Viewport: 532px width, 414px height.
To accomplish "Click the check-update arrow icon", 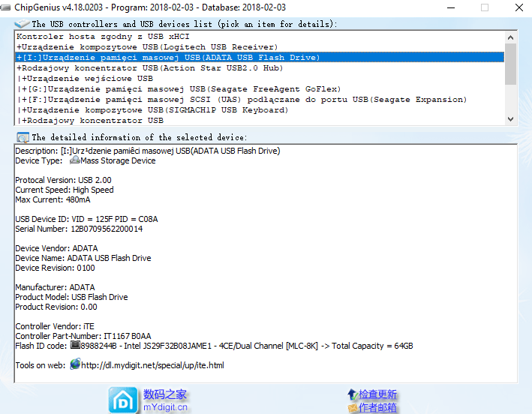I will tap(352, 394).
